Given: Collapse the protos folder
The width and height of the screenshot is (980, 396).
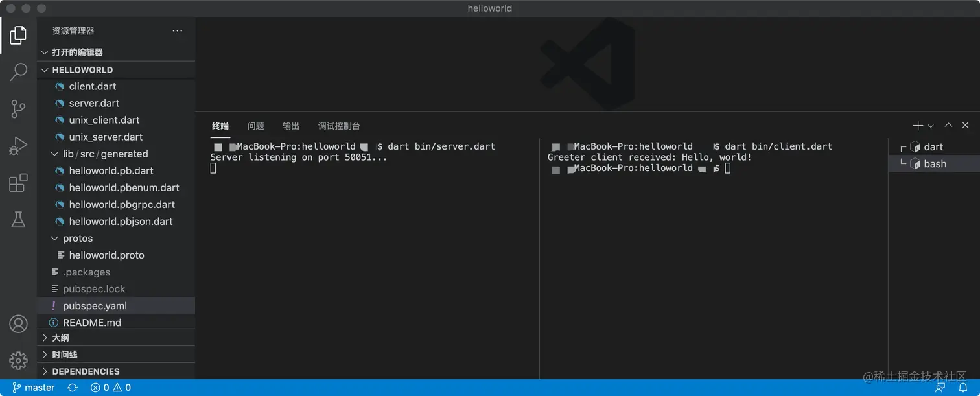Looking at the screenshot, I should 55,239.
